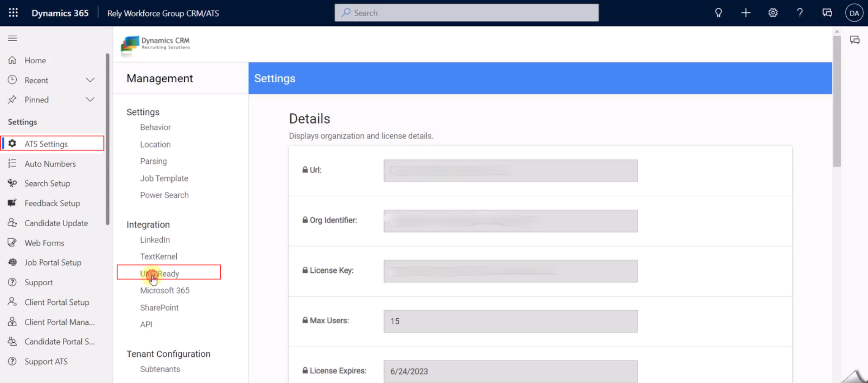Click the Home house icon
868x383 pixels.
tap(12, 60)
